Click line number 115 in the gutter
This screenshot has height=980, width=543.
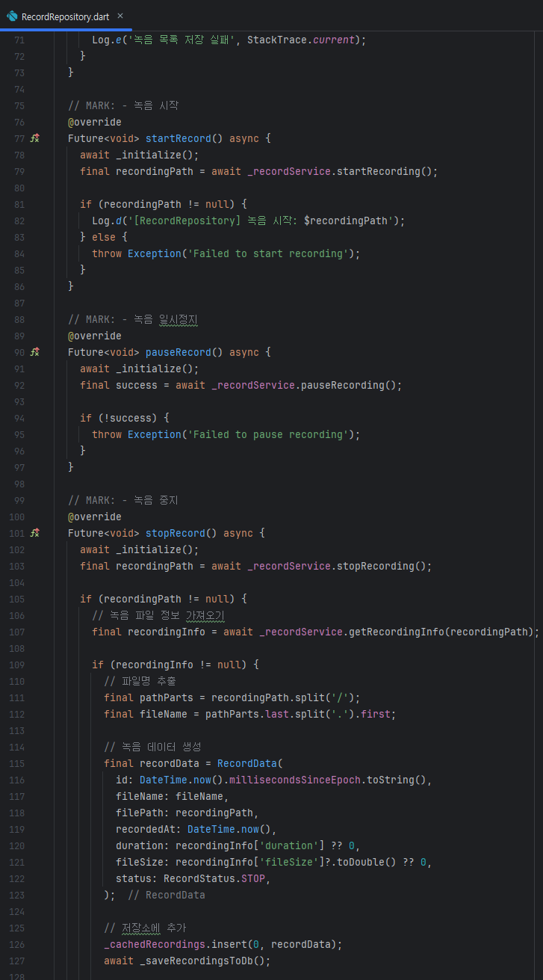[16, 763]
